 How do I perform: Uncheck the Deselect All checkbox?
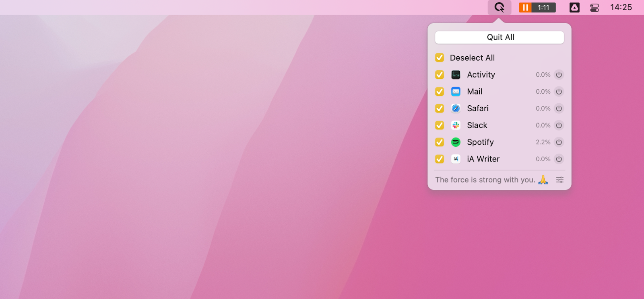coord(440,58)
